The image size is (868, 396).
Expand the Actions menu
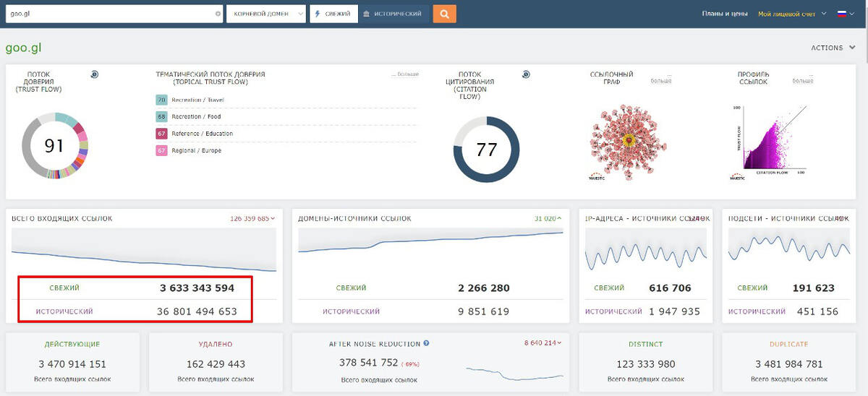pos(833,48)
